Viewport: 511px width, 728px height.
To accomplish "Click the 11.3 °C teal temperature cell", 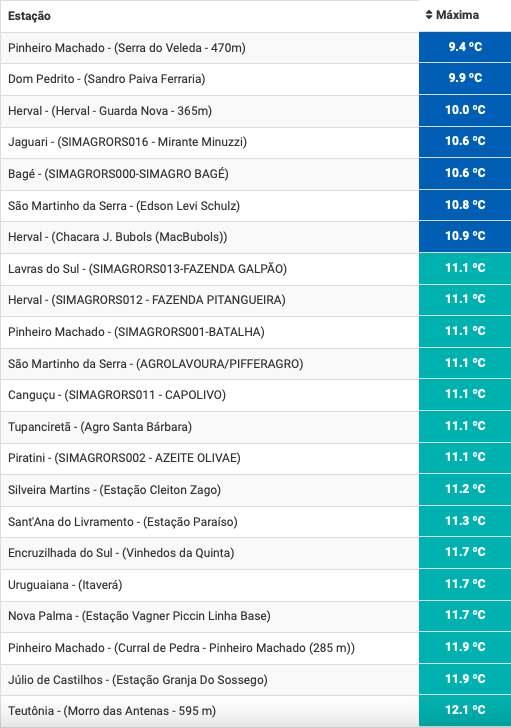I will [465, 521].
